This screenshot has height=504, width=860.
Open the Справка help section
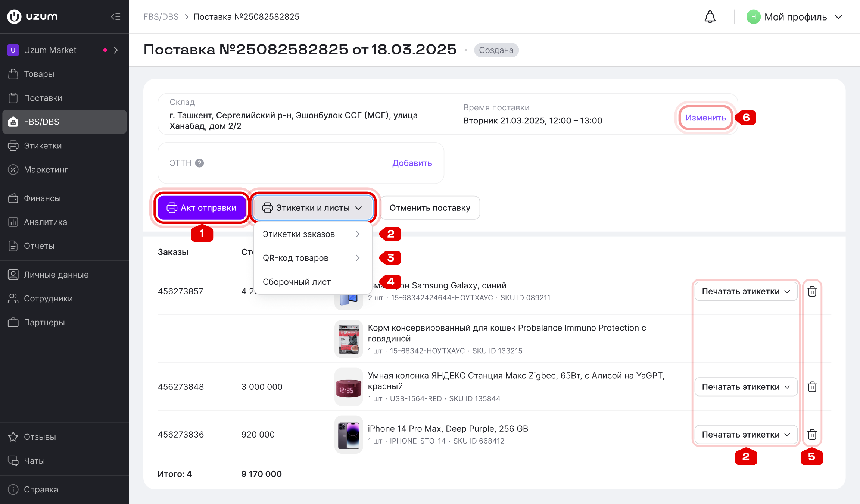[64, 490]
